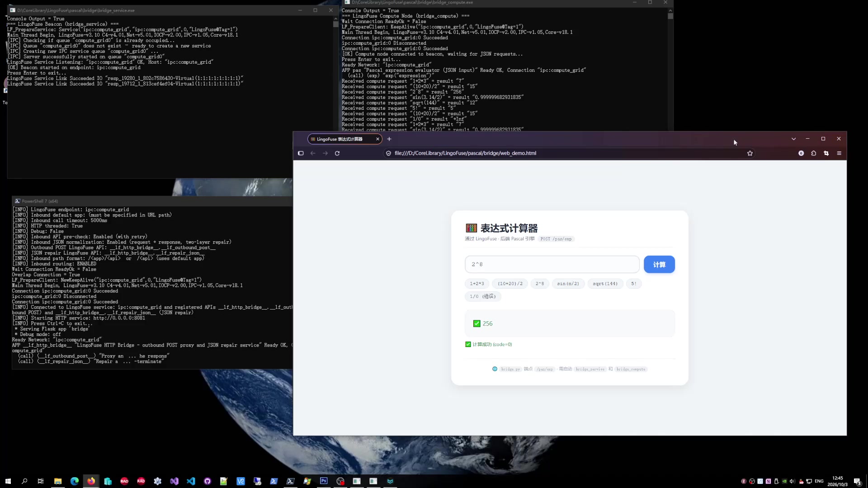Open Visual Studio from the taskbar
This screenshot has height=488, width=868.
point(174,481)
